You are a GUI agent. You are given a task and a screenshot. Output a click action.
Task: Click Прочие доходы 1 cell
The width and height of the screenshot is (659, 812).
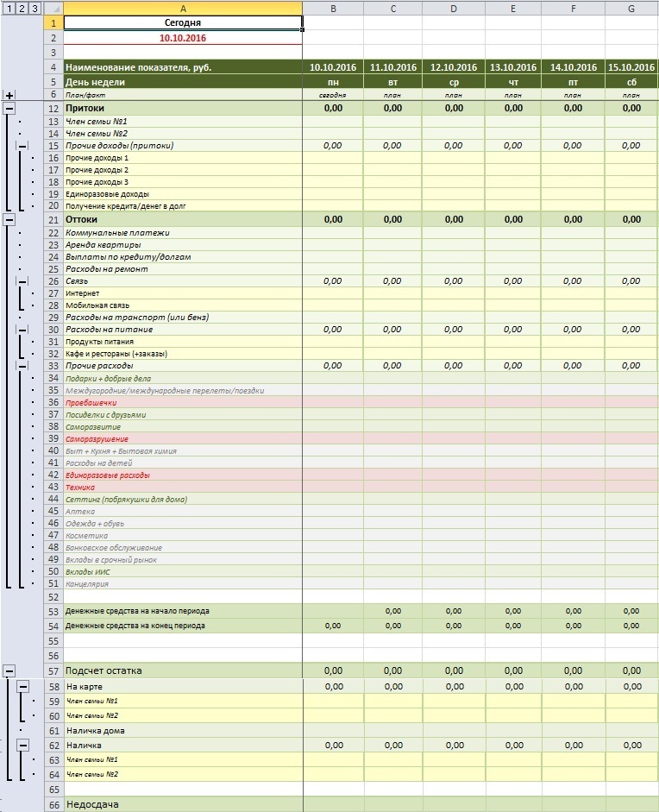[183, 158]
